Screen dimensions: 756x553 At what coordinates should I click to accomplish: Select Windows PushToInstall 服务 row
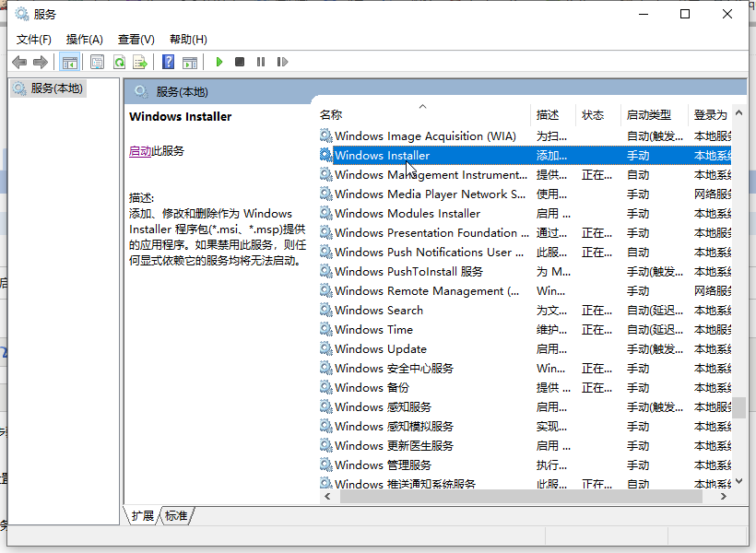tap(526, 272)
